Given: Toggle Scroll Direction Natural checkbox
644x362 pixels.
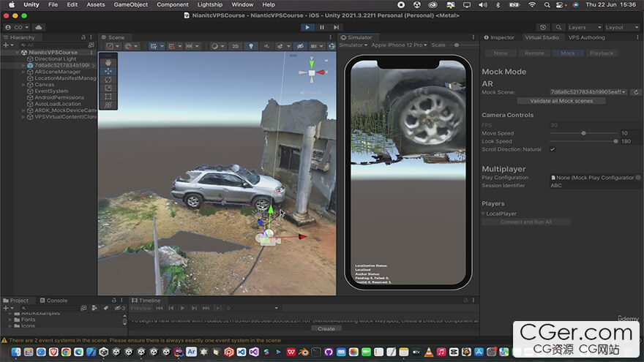Looking at the screenshot, I should [553, 149].
